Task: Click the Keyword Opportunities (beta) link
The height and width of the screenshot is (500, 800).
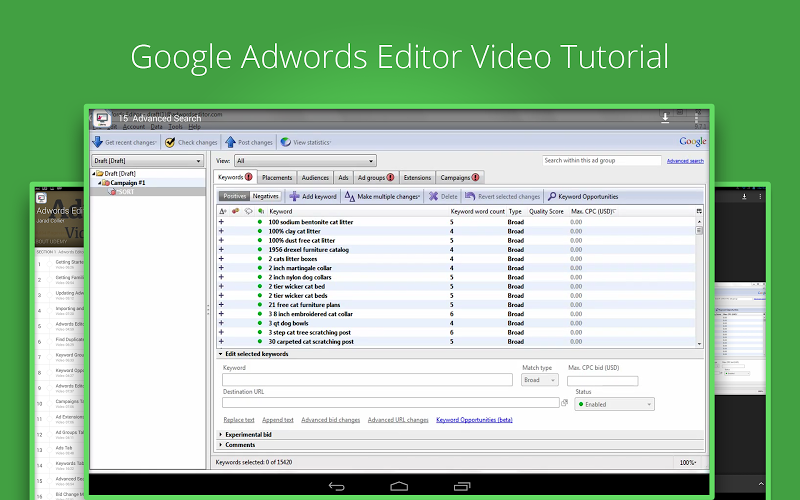Action: click(474, 420)
